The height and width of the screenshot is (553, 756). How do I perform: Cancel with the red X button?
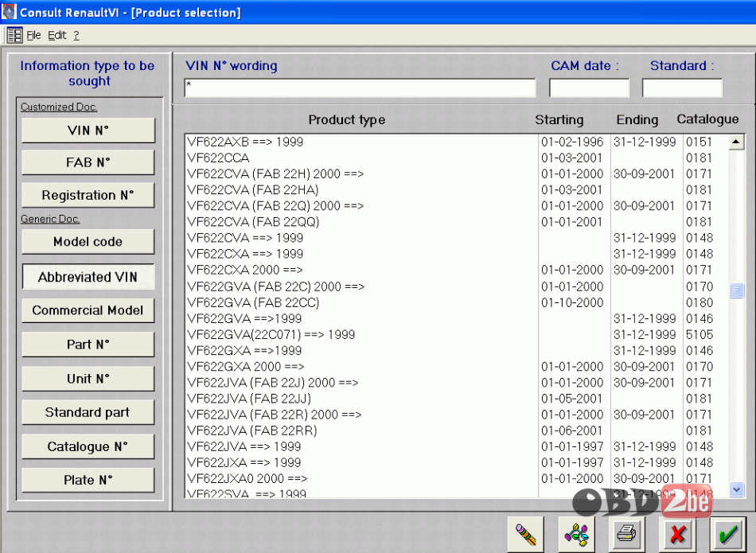[678, 534]
